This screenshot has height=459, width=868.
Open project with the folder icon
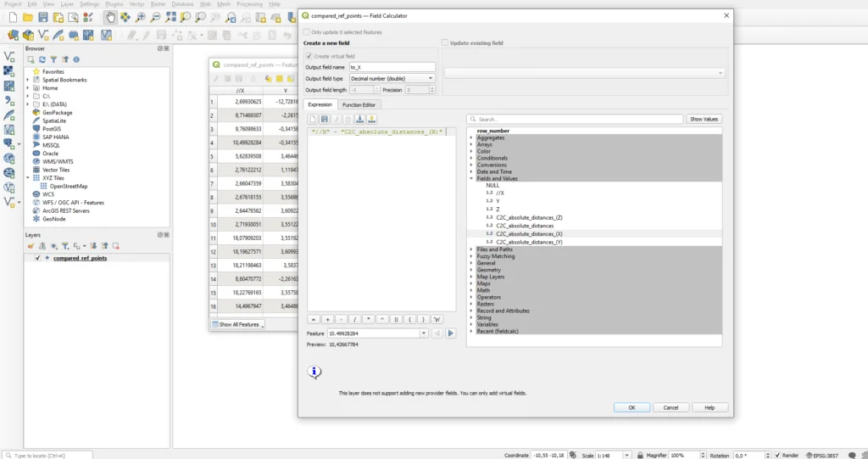(28, 18)
